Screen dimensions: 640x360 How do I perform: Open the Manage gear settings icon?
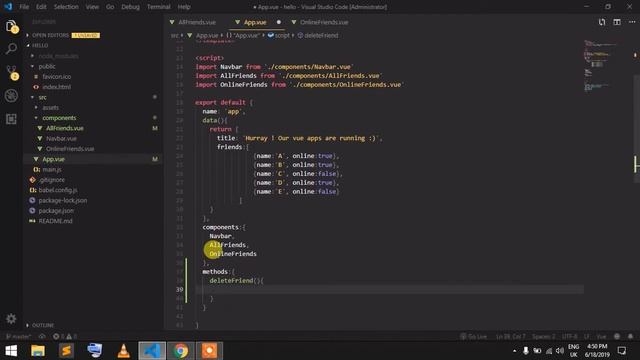coord(11,319)
